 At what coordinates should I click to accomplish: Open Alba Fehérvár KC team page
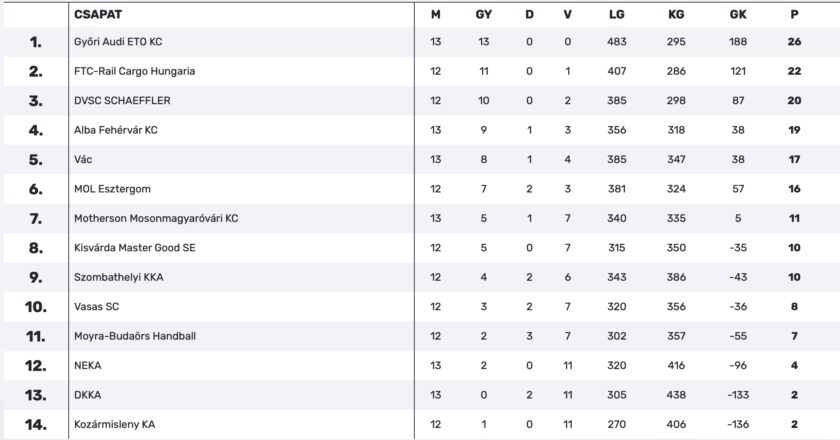tap(116, 130)
